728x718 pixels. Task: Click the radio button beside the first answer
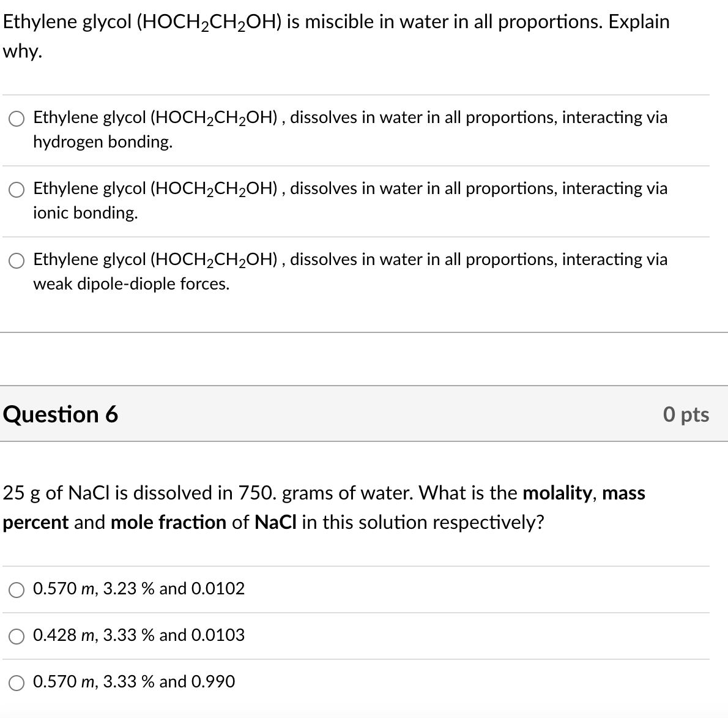pos(17,119)
